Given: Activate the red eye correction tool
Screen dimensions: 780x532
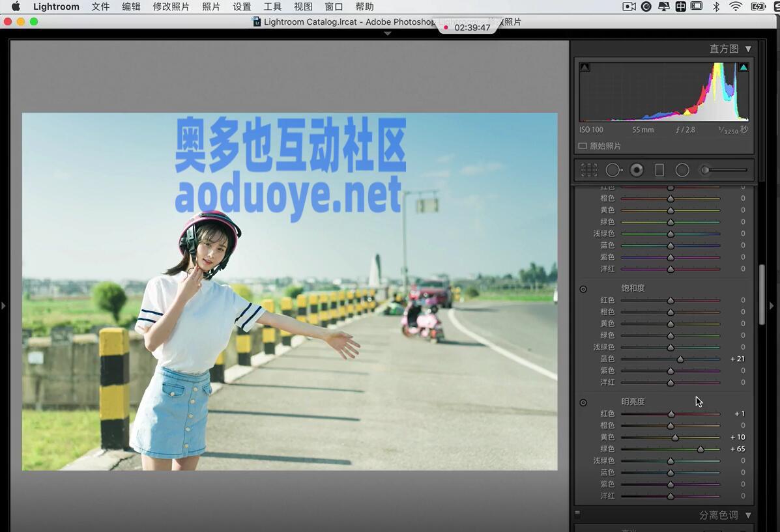Looking at the screenshot, I should click(x=637, y=170).
